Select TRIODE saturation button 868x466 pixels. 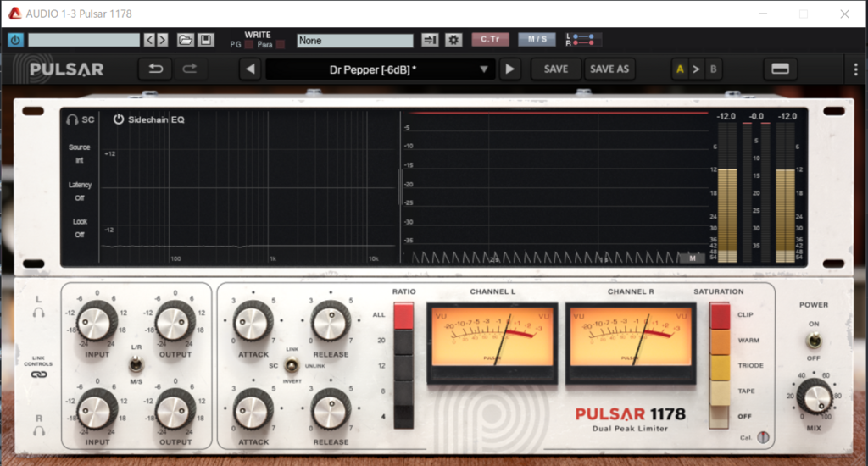[x=720, y=367]
